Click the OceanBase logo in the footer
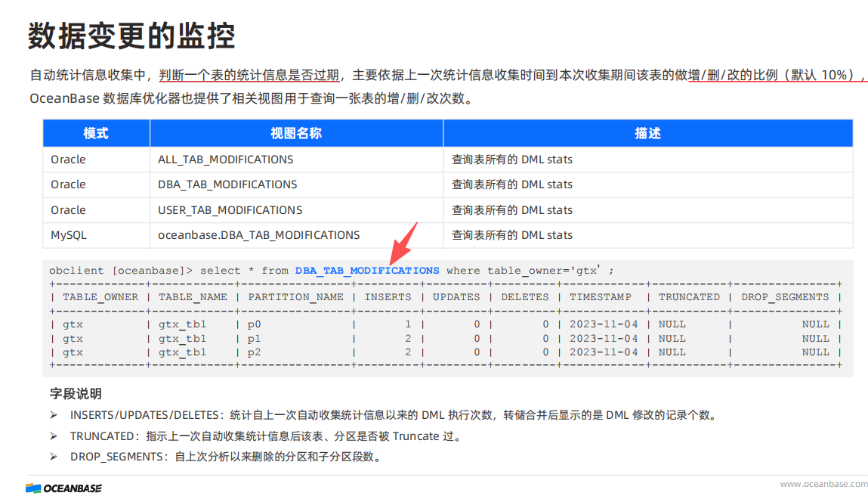The width and height of the screenshot is (868, 499). click(63, 488)
